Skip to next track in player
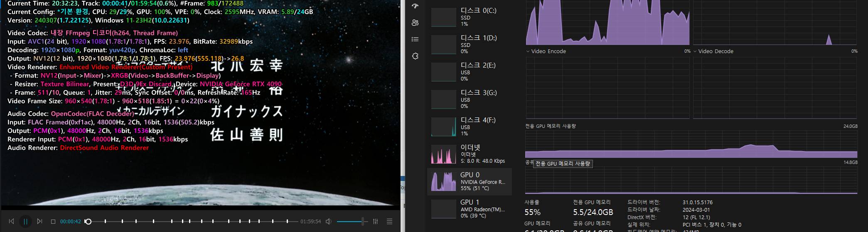This screenshot has height=232, width=868. pyautogui.click(x=39, y=222)
